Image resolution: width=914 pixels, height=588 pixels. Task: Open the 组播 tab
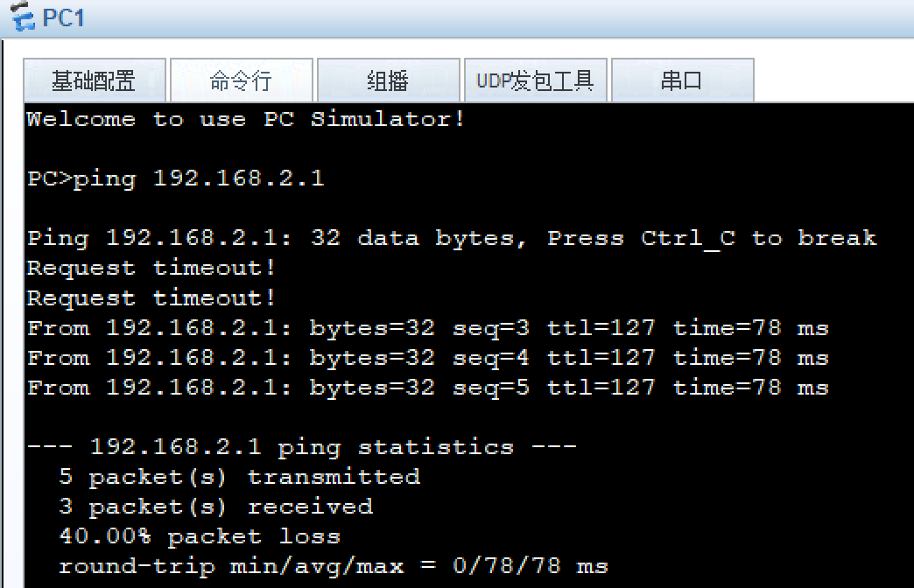(x=388, y=80)
